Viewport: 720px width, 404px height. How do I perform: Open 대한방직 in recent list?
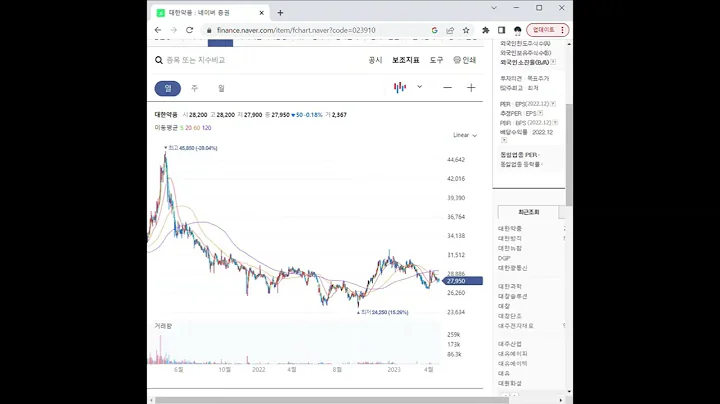pos(510,238)
